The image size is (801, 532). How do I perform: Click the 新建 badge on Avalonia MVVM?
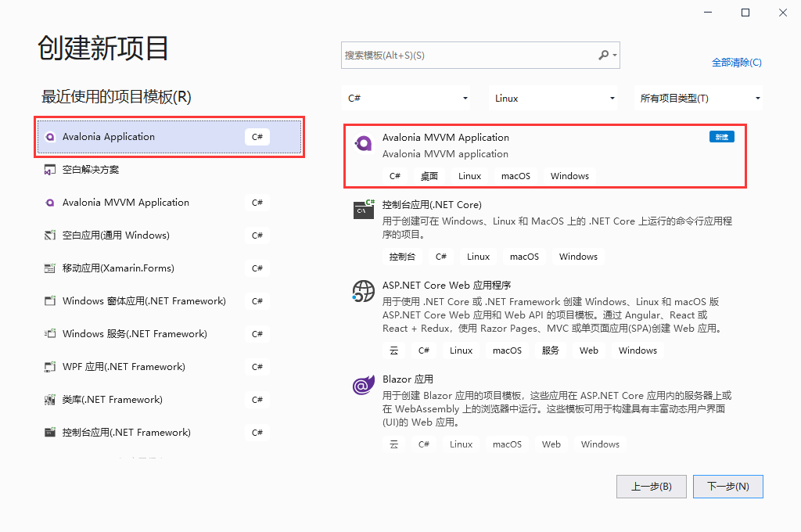(x=722, y=137)
